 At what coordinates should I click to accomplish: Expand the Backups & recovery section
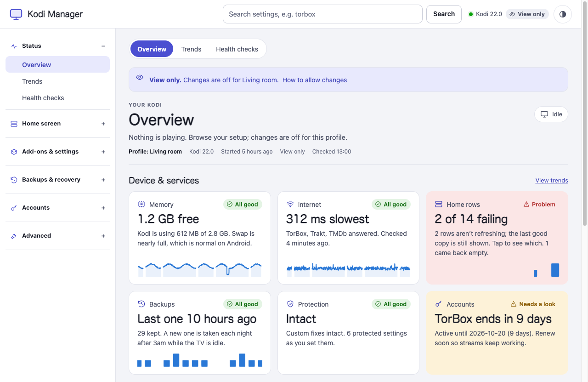coord(103,180)
